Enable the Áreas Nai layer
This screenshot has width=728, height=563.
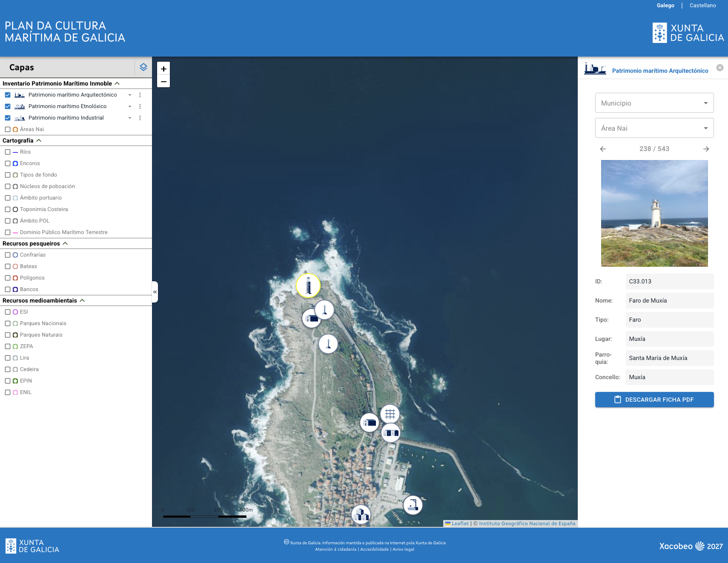click(x=8, y=129)
